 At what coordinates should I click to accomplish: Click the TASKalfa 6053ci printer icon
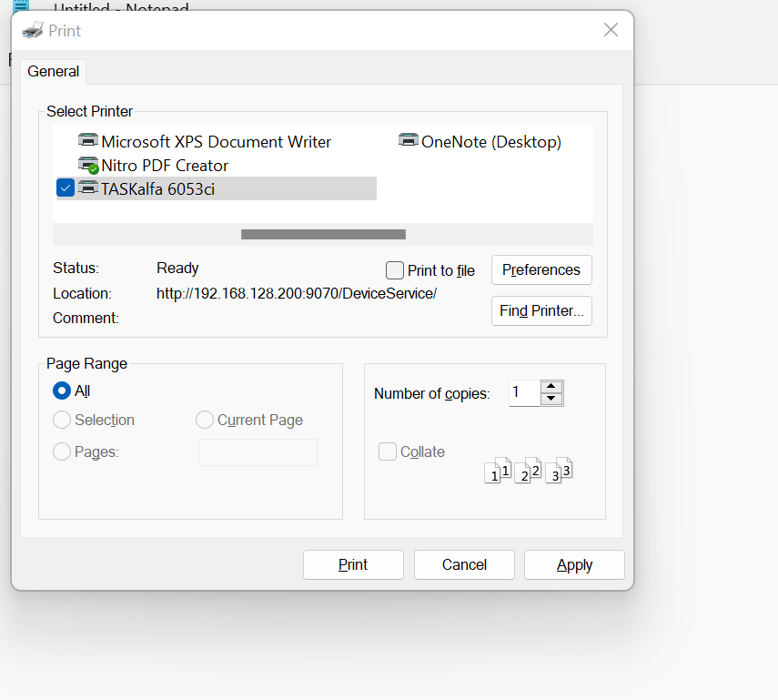88,188
